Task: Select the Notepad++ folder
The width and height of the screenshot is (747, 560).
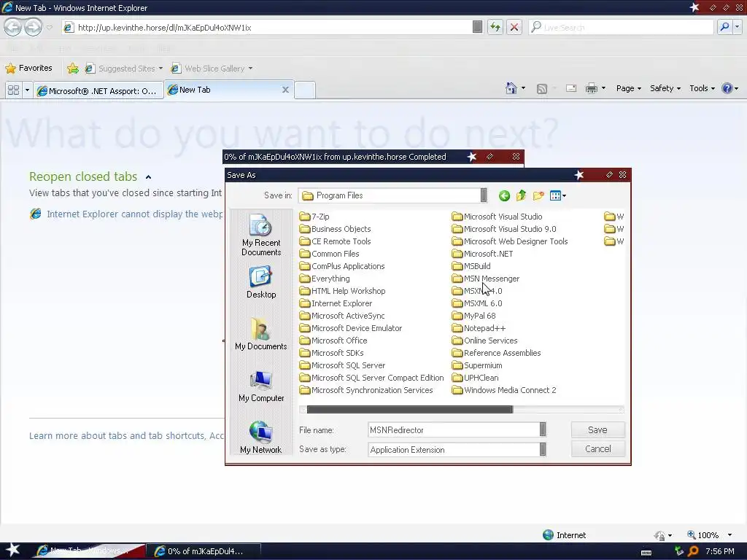Action: (479, 328)
